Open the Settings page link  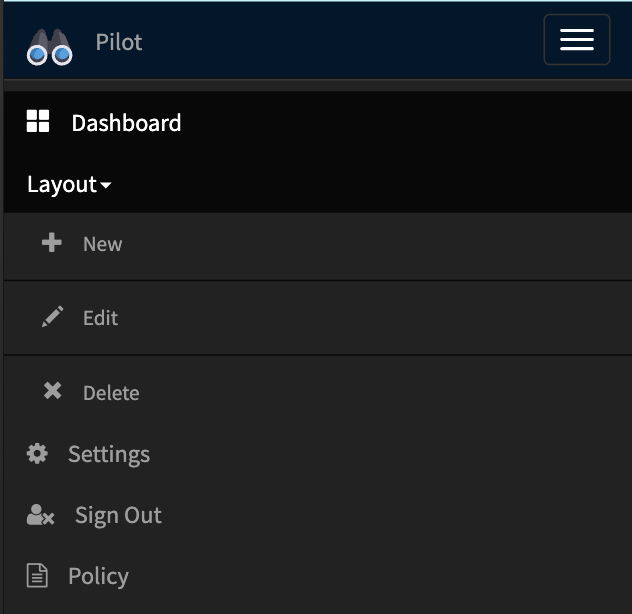(108, 454)
